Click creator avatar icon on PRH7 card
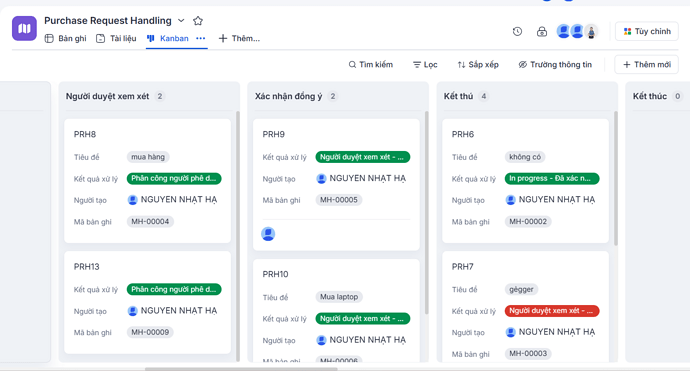The width and height of the screenshot is (690, 371). 510,332
